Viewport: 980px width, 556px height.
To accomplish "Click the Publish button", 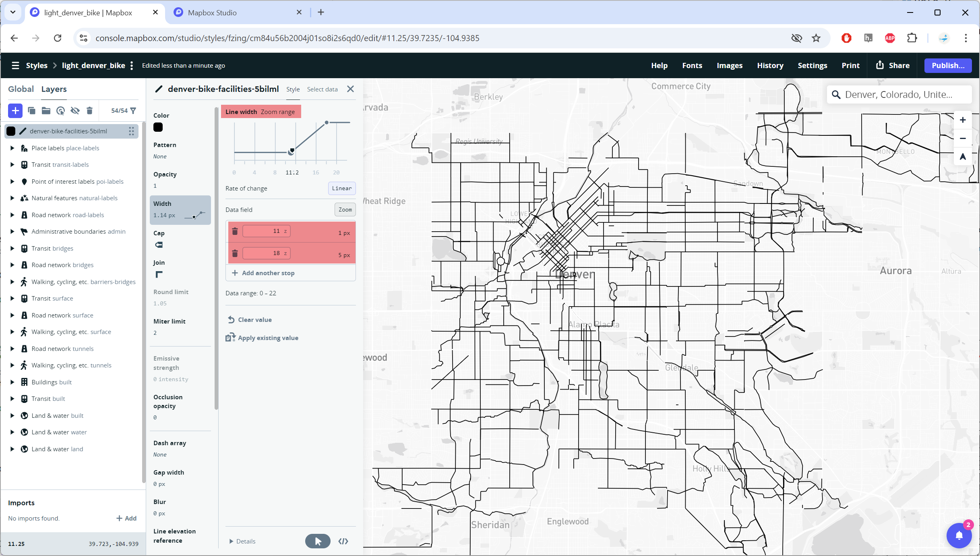I will (x=948, y=65).
